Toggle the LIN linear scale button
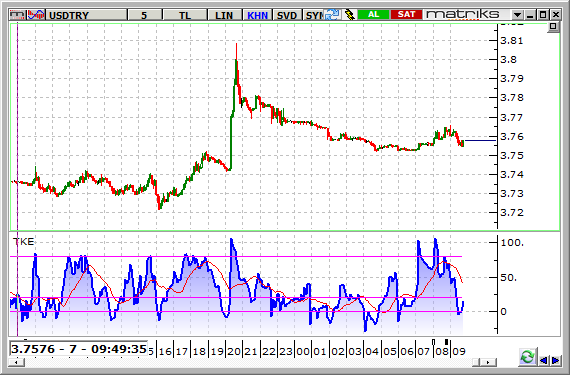This screenshot has height=375, width=570. click(224, 15)
